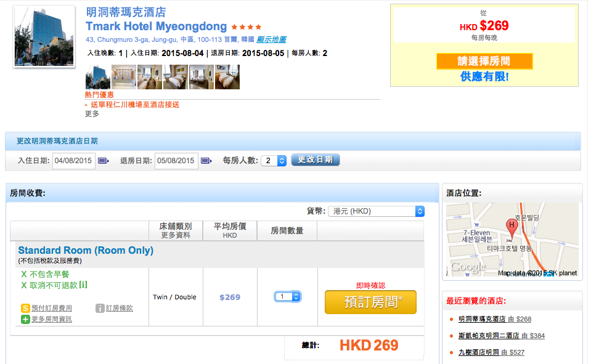The height and width of the screenshot is (364, 591).
Task: Open recently viewed 明洞蒂瑪克酒店 由 $268
Action: point(494,319)
